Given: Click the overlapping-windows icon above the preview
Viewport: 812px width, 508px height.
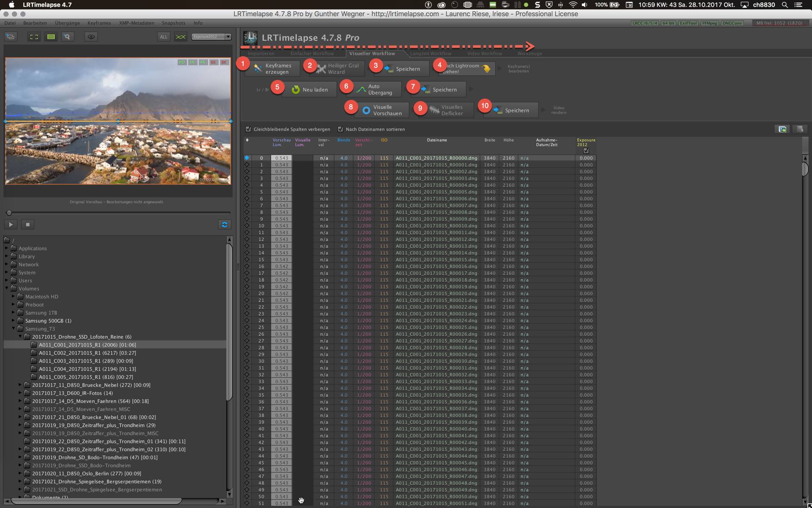Looking at the screenshot, I should 11,37.
